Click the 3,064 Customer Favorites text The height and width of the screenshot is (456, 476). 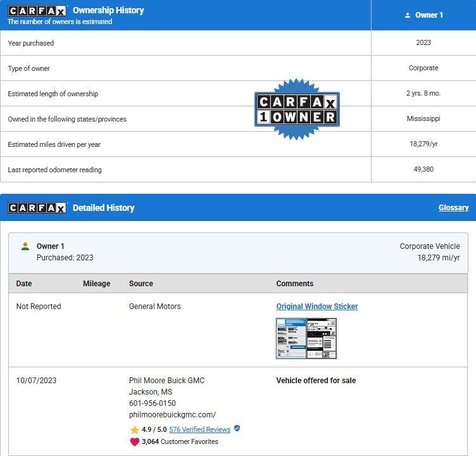click(x=180, y=441)
